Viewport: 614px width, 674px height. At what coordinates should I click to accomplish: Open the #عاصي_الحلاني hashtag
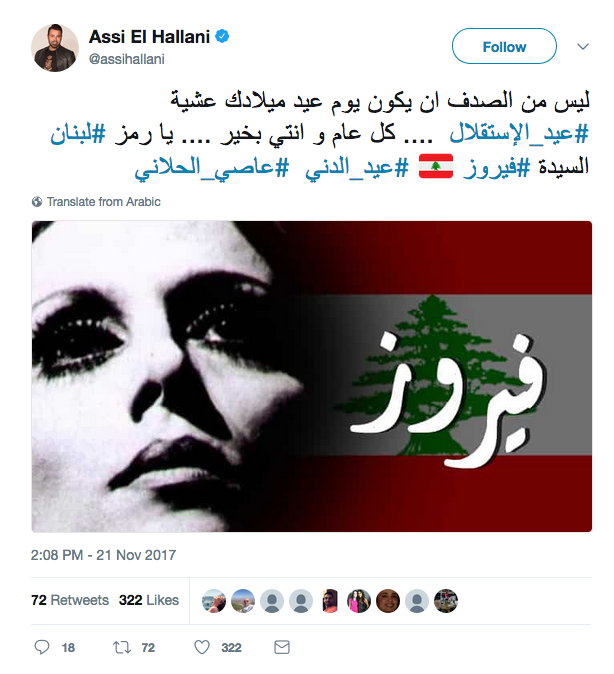212,167
